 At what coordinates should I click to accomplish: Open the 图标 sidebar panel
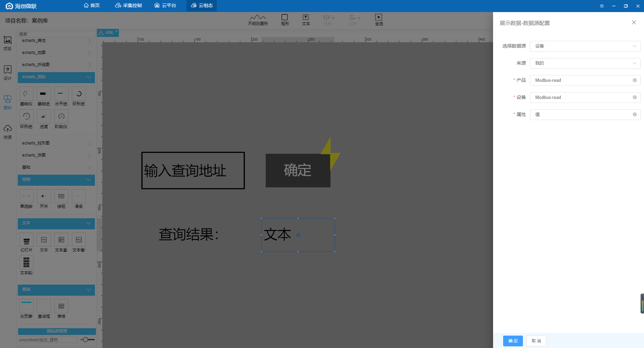pos(7,102)
